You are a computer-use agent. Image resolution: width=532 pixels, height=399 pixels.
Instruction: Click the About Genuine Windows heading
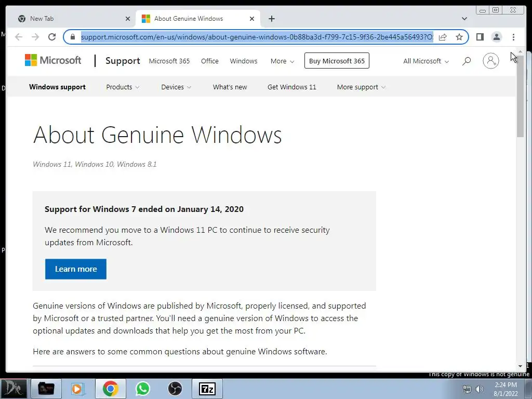(157, 135)
